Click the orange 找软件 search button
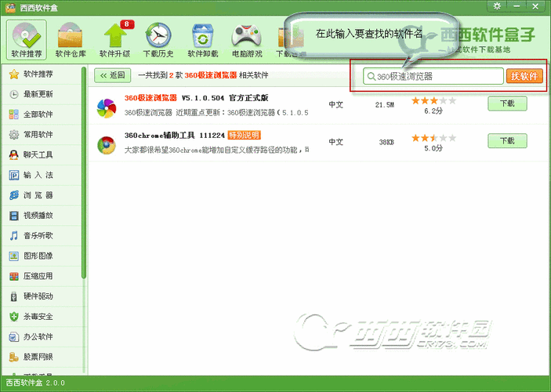 (524, 76)
